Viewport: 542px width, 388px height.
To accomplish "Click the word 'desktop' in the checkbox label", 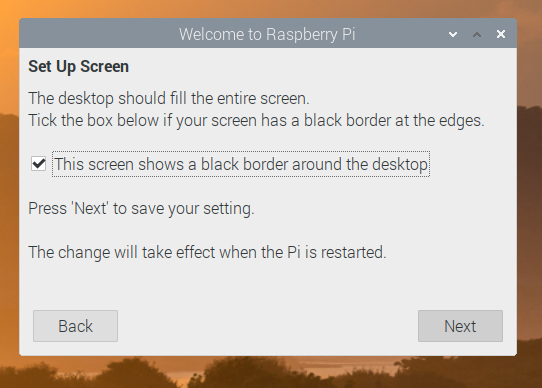I will (x=400, y=165).
